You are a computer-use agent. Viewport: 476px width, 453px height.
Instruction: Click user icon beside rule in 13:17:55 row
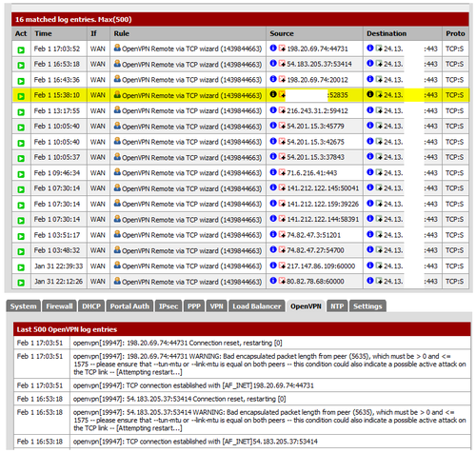pos(117,110)
